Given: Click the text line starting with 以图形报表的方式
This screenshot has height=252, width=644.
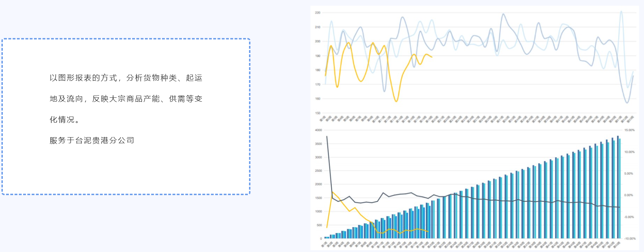Looking at the screenshot, I should (126, 78).
